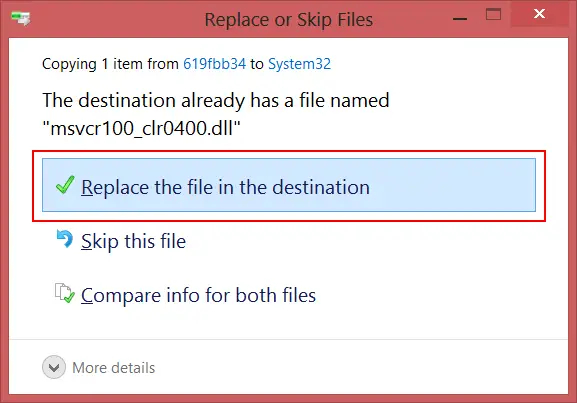Open the System32 destination folder link
This screenshot has width=577, height=403.
tap(300, 64)
